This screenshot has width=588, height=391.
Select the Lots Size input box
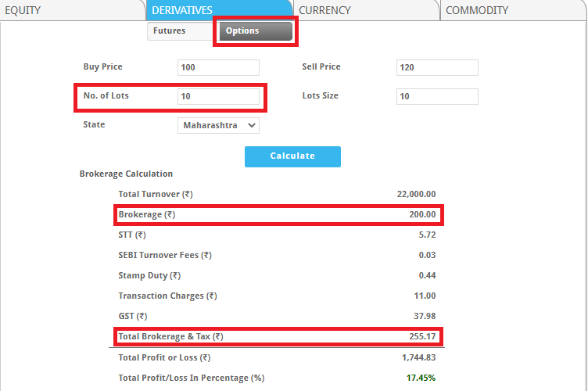pos(437,96)
